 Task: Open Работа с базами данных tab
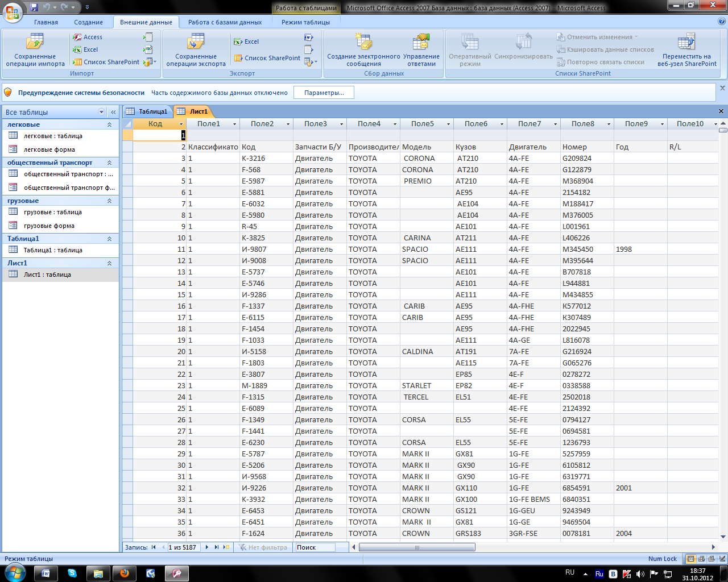pyautogui.click(x=225, y=22)
